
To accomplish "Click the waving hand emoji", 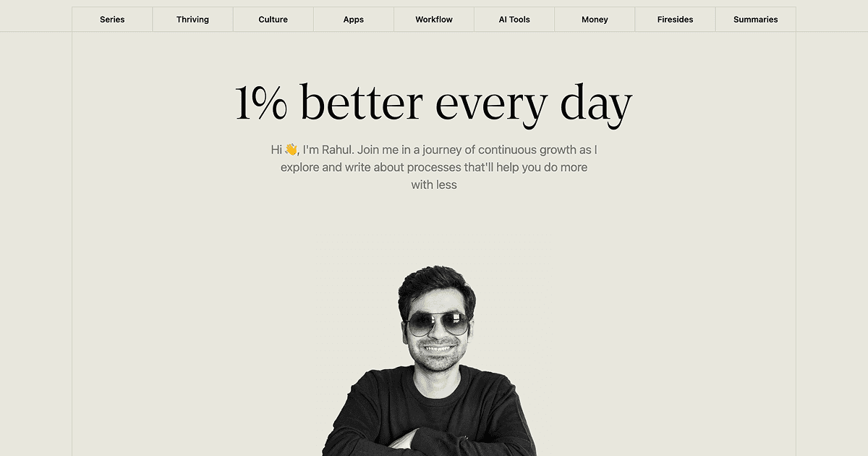I will point(291,149).
